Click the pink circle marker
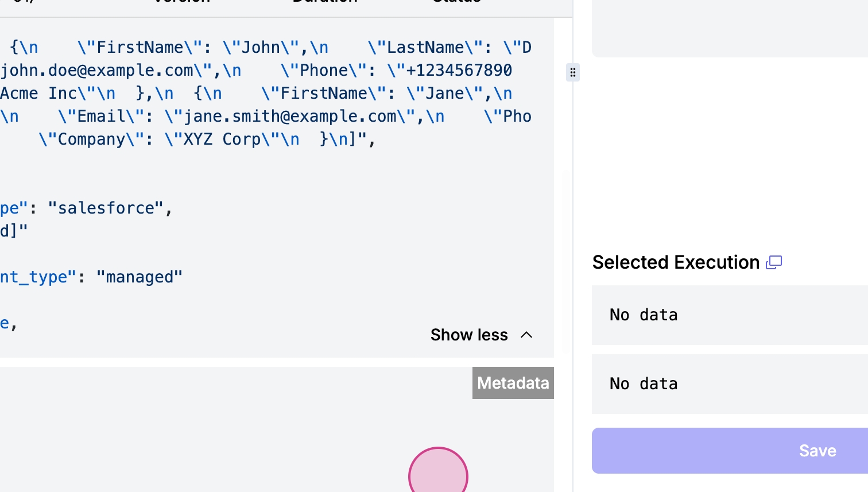 (x=438, y=474)
